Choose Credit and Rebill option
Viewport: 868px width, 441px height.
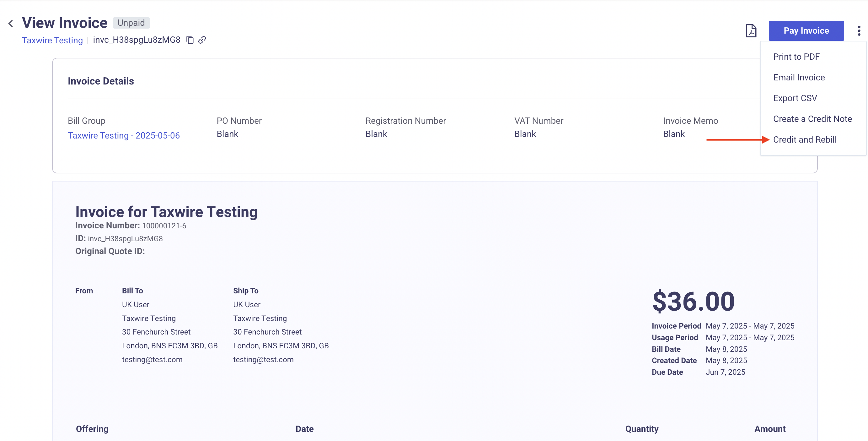805,139
